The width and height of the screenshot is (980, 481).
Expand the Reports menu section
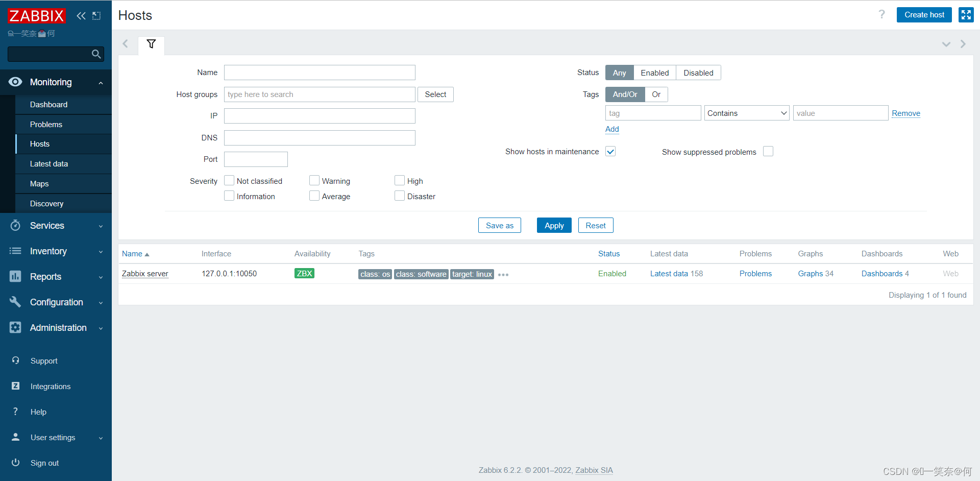click(x=101, y=277)
